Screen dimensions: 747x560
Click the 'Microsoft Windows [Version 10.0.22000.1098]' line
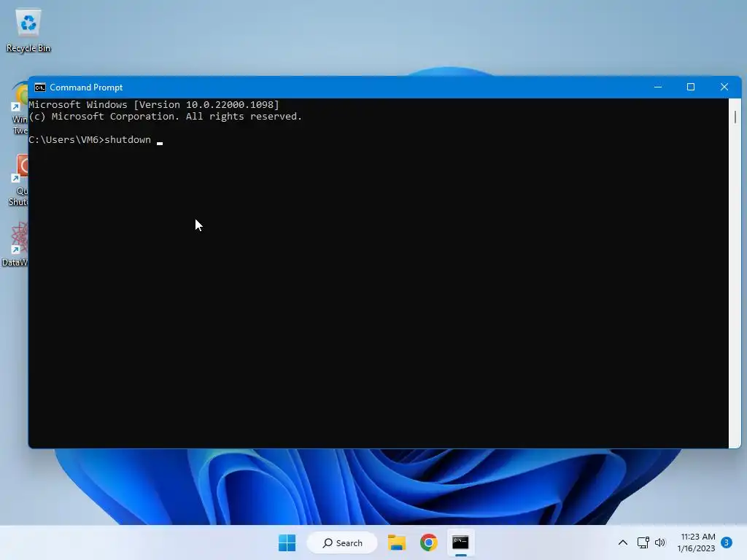pos(154,105)
